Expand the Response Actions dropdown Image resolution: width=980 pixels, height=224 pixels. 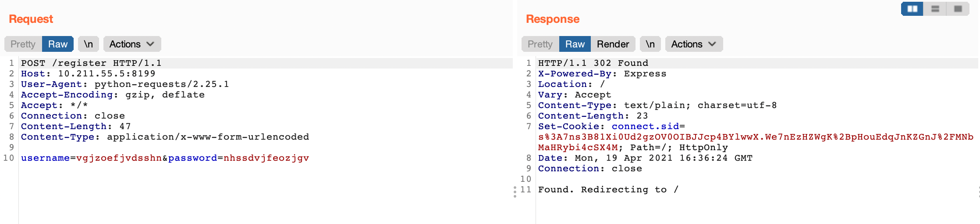pos(694,44)
